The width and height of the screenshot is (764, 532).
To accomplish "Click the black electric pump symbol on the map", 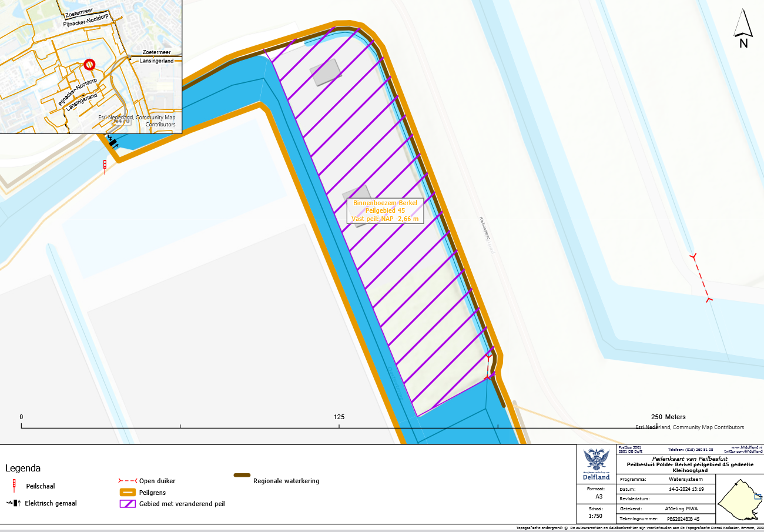I will click(x=112, y=141).
